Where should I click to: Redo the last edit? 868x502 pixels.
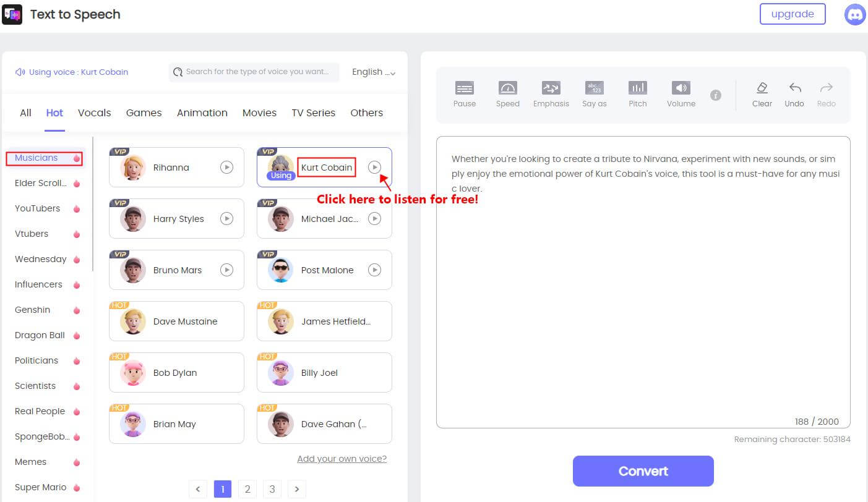pyautogui.click(x=826, y=95)
